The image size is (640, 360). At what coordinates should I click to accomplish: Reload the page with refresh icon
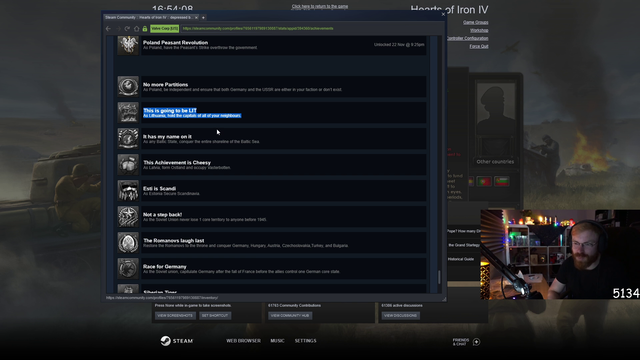pyautogui.click(x=127, y=29)
